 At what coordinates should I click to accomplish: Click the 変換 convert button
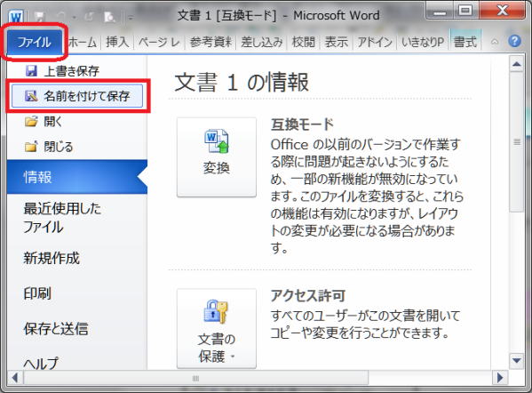217,157
